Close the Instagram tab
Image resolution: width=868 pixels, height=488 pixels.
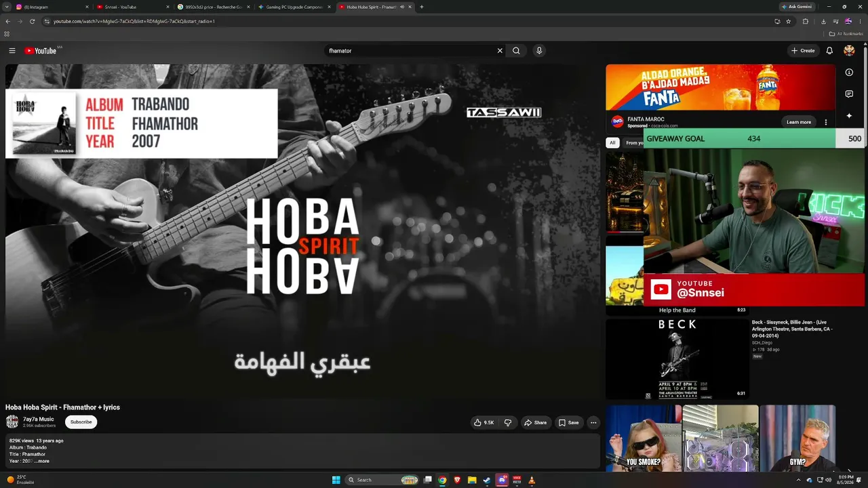point(87,7)
